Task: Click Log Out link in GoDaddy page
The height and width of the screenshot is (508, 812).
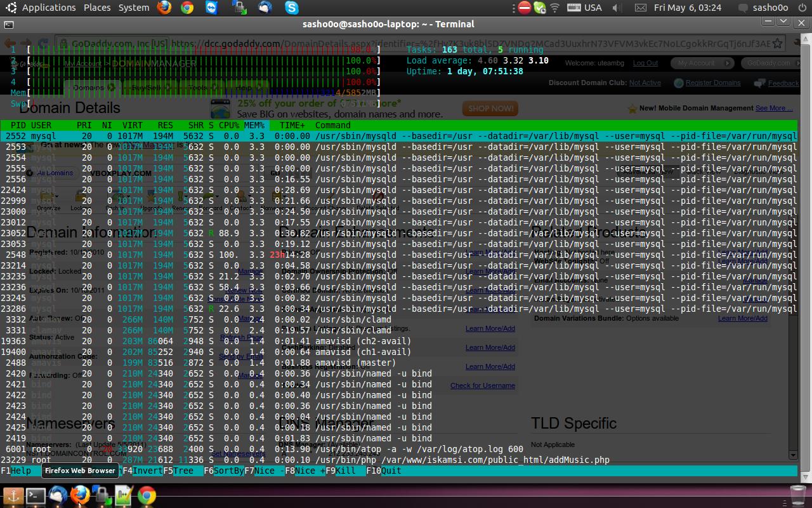Action: point(645,63)
